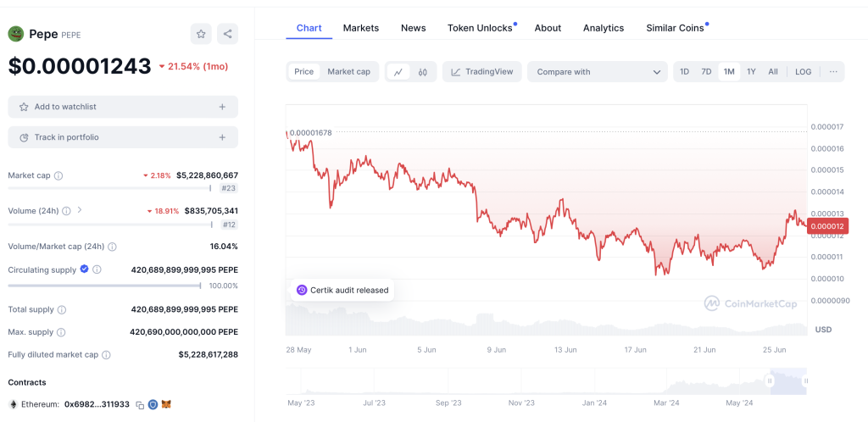Image resolution: width=868 pixels, height=422 pixels.
Task: Click the MetaMask fox icon
Action: (166, 405)
